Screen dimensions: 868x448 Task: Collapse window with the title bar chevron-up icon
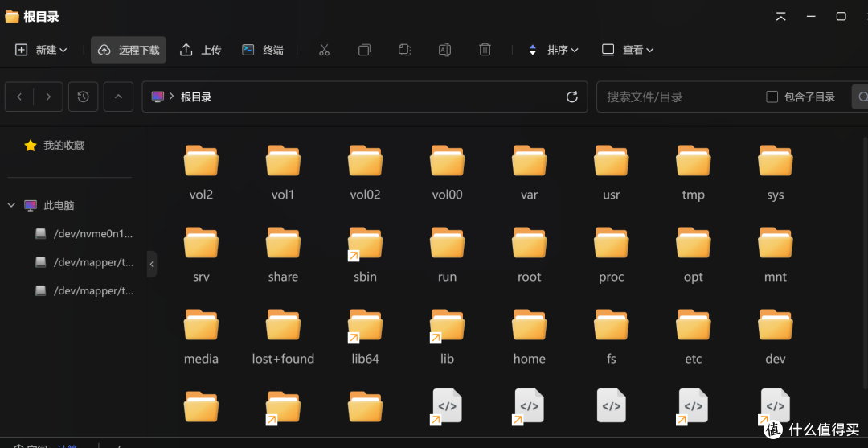coord(780,17)
